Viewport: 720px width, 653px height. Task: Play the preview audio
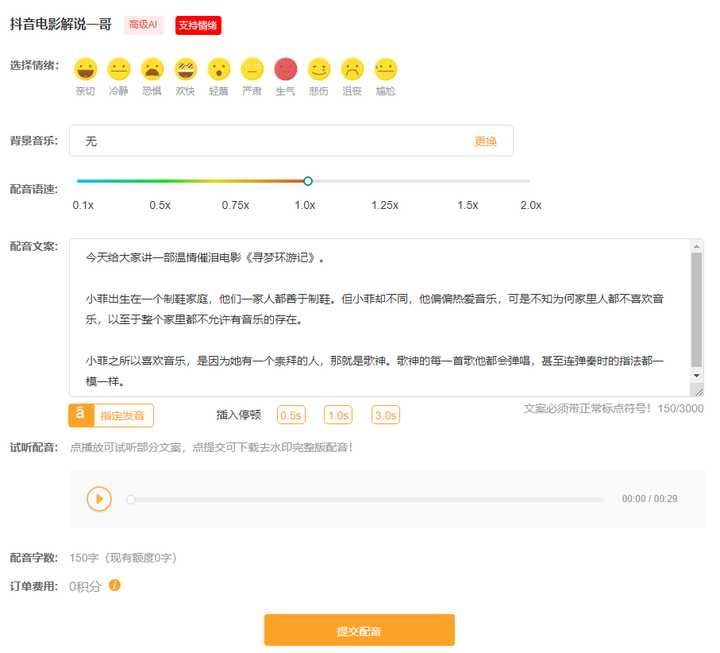tap(99, 499)
